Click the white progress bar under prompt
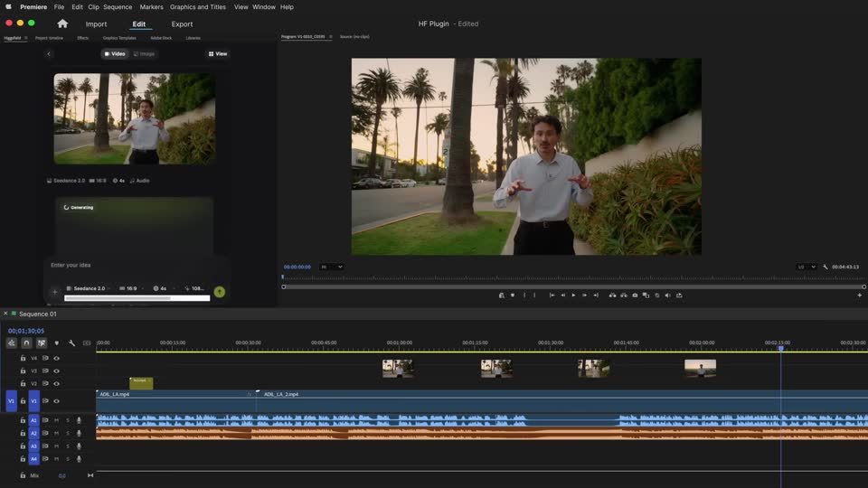This screenshot has width=868, height=488. pyautogui.click(x=137, y=298)
